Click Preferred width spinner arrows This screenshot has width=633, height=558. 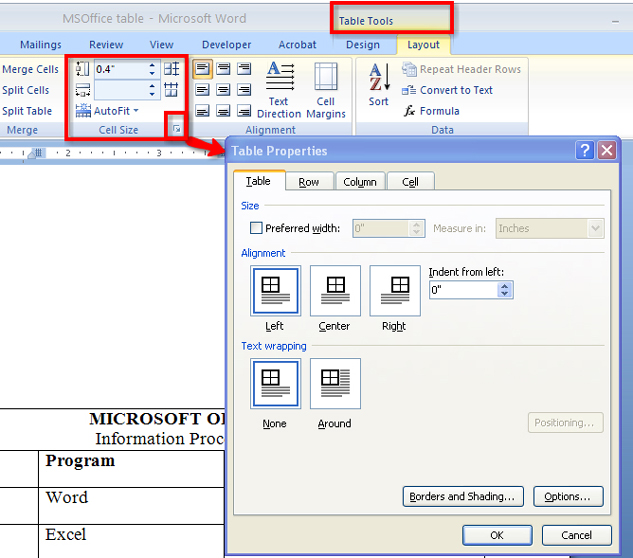pyautogui.click(x=416, y=229)
